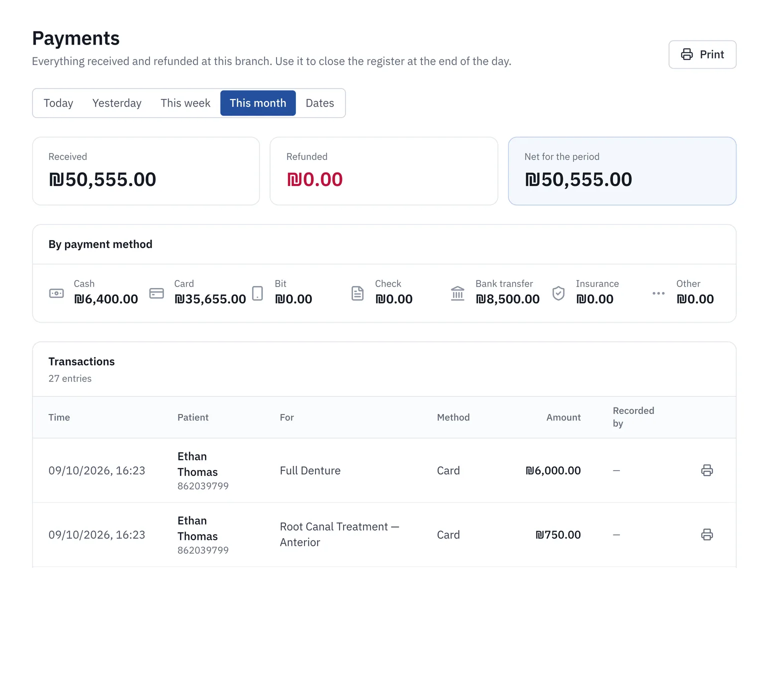Image resolution: width=768 pixels, height=700 pixels.
Task: Click the 27 entries count
Action: 70,378
